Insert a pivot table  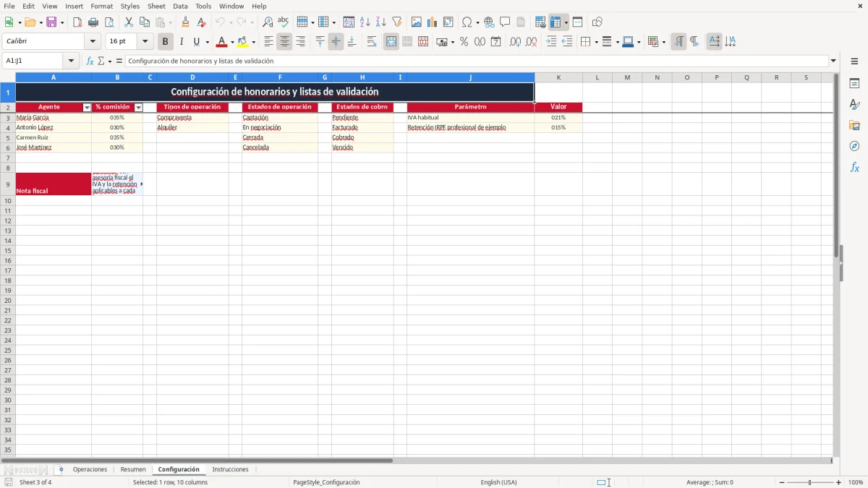(x=448, y=22)
